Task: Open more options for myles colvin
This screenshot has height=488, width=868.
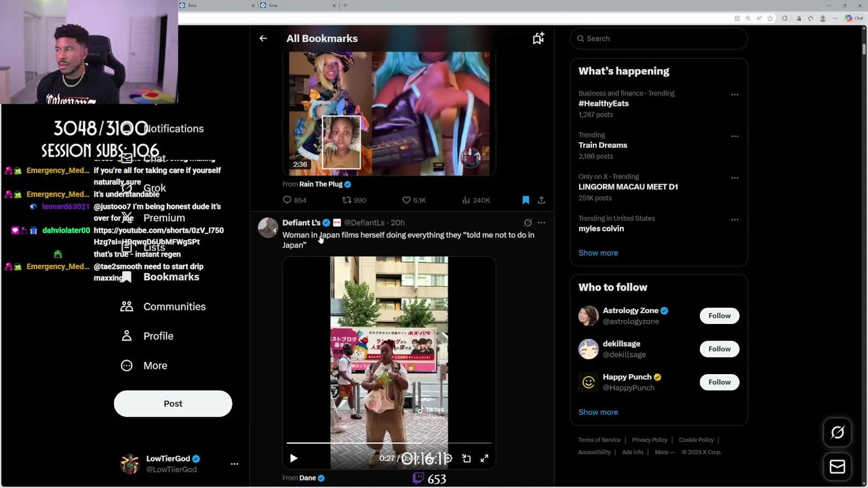Action: click(x=734, y=220)
